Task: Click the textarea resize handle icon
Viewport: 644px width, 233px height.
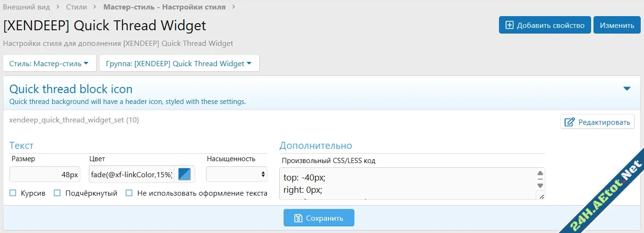Action: 541,196
